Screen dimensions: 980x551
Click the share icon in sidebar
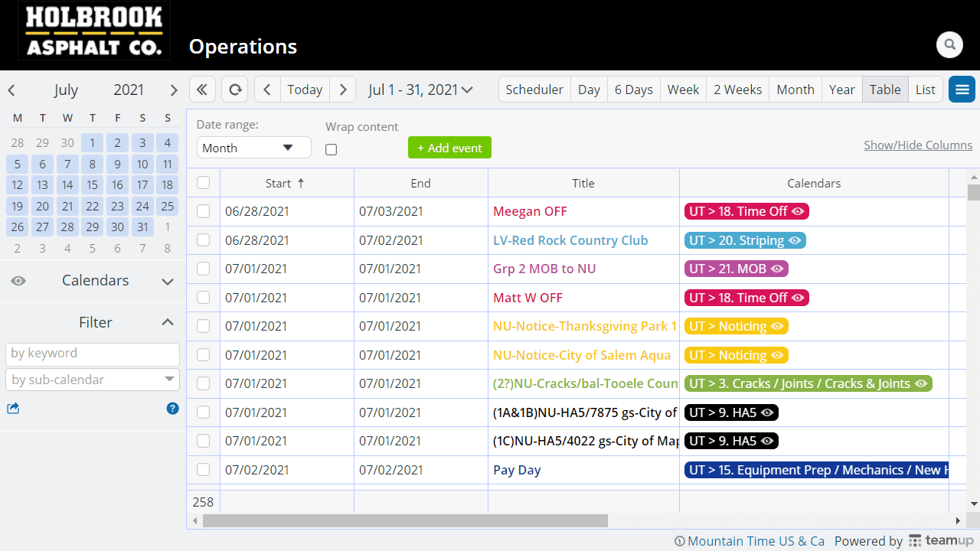click(13, 409)
